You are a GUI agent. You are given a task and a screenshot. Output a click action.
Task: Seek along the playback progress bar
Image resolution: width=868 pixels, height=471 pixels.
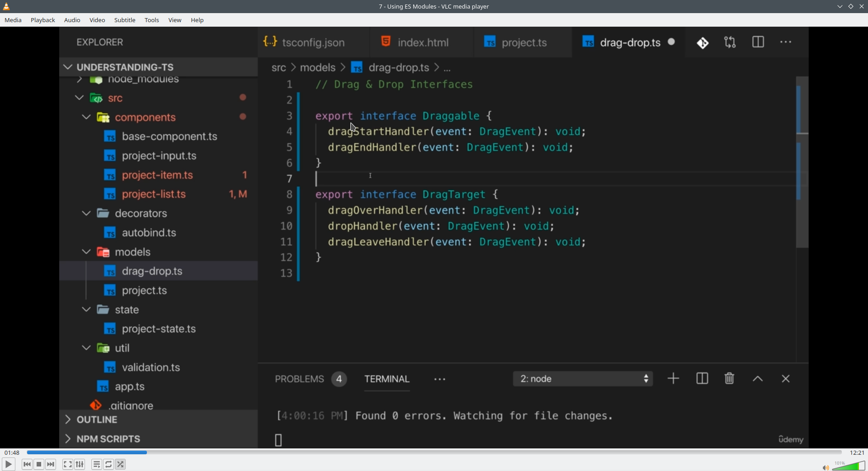434,452
